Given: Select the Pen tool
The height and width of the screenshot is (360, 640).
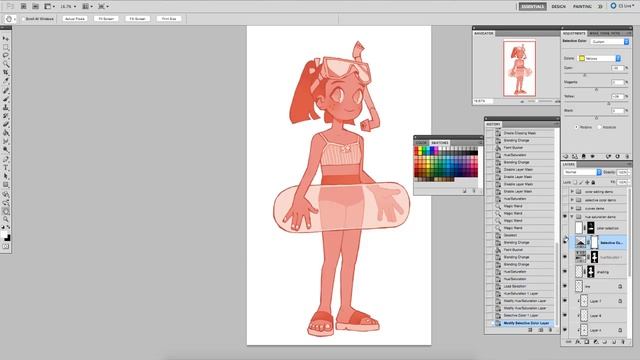Looking at the screenshot, I should coord(6,160).
